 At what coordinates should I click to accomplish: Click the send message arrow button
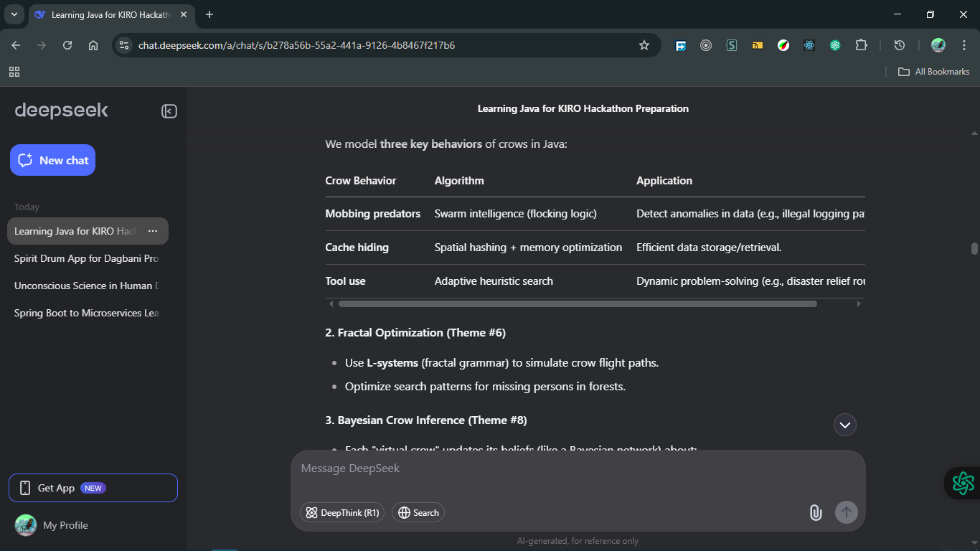tap(847, 512)
